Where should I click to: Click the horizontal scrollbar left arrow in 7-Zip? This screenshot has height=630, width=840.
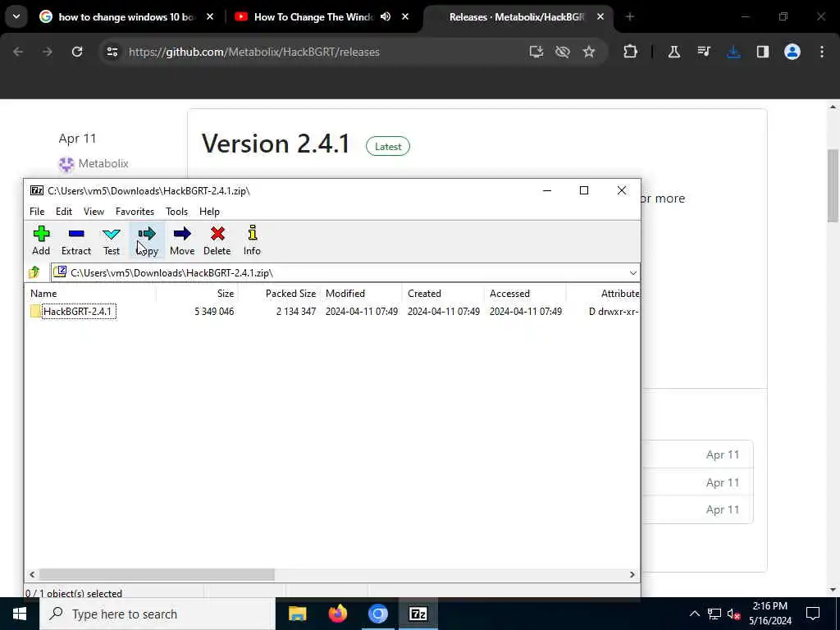pos(32,574)
